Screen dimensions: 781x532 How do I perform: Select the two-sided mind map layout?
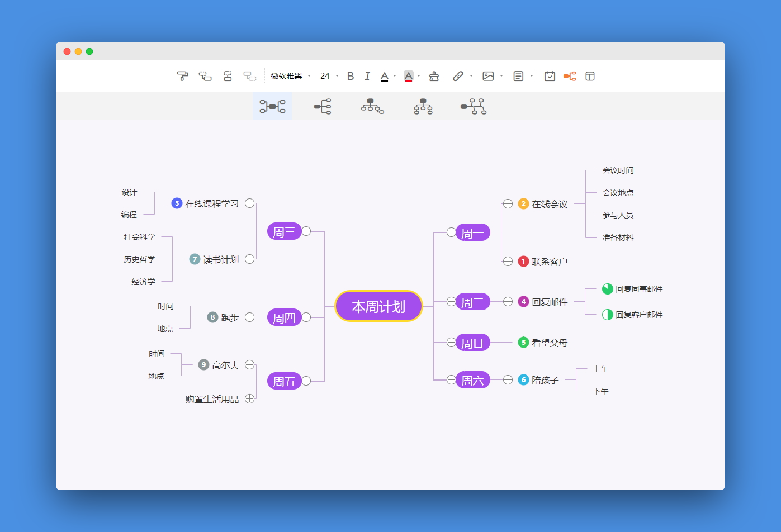[272, 106]
